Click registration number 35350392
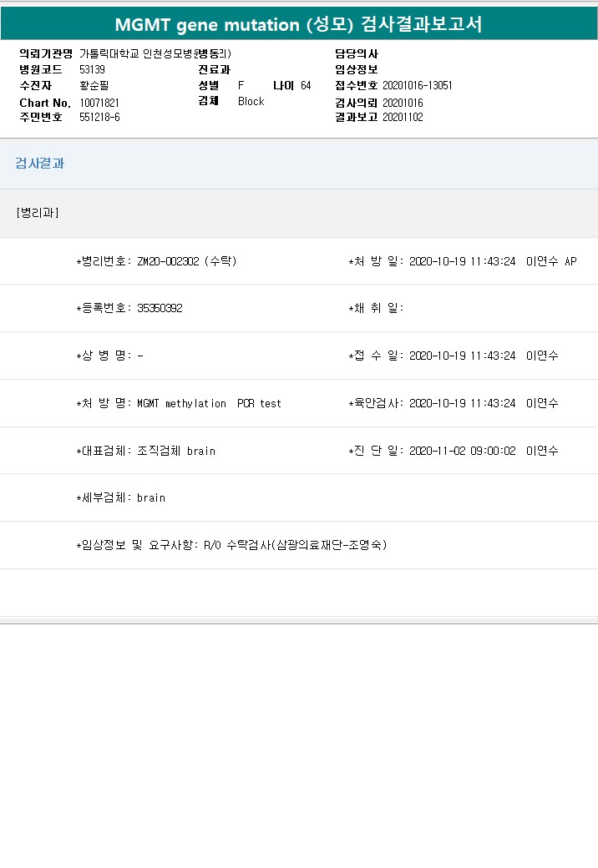 pos(160,308)
